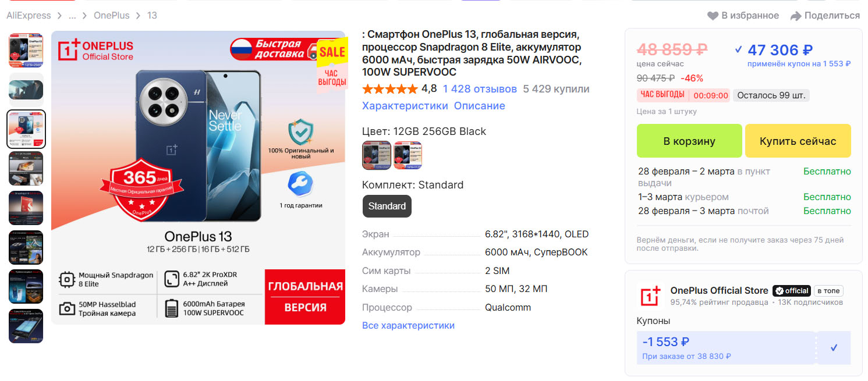Select the 12GB 256GB Black color swatch
Viewport: 868px width, 381px height.
[377, 155]
